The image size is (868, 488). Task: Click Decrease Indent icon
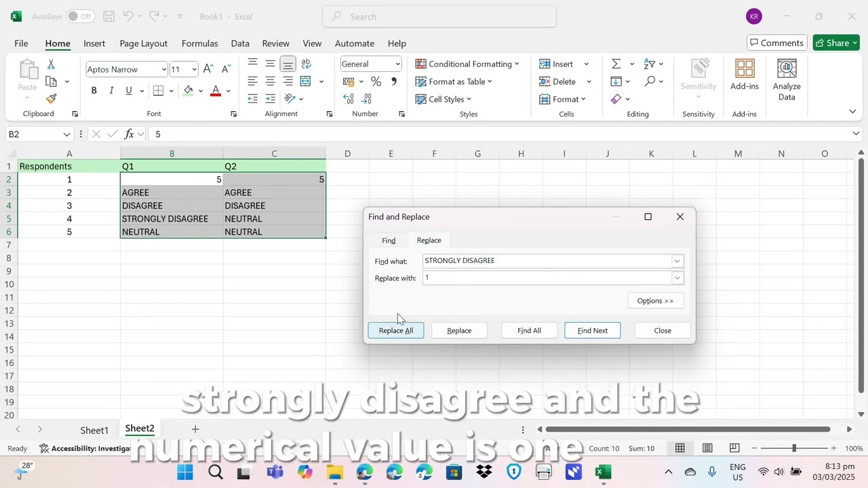point(252,99)
